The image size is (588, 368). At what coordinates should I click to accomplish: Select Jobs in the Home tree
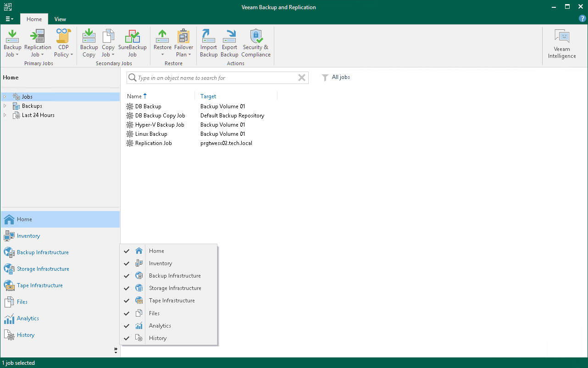coord(27,97)
